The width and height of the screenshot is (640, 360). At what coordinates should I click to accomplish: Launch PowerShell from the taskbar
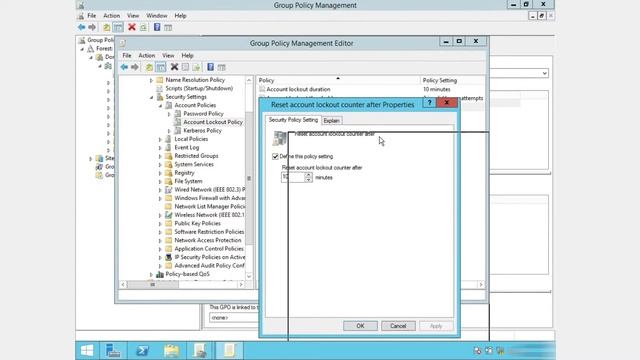point(142,351)
